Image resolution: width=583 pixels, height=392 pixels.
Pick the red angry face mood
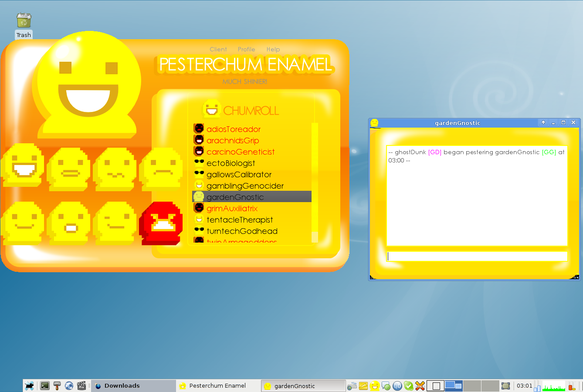162,223
